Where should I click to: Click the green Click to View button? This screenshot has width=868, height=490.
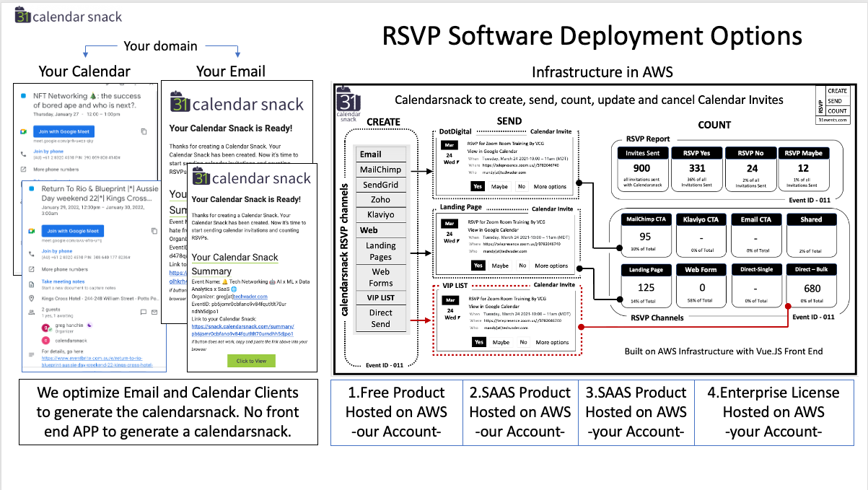pyautogui.click(x=251, y=361)
